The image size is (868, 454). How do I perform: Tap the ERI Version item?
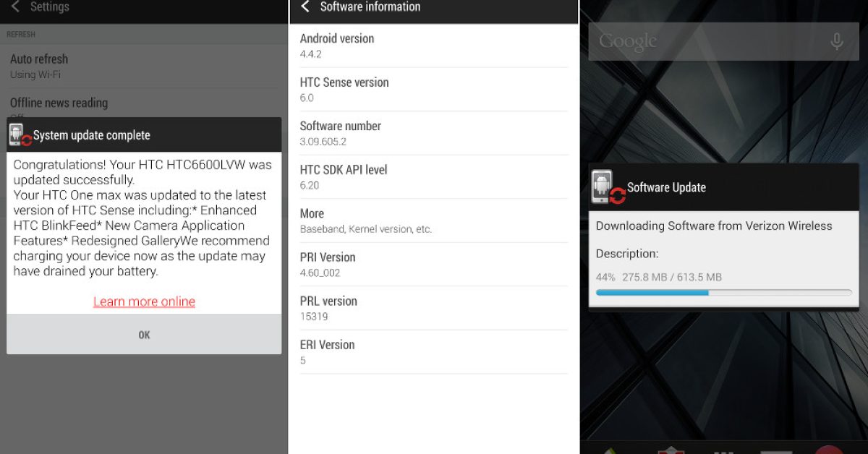coord(434,352)
